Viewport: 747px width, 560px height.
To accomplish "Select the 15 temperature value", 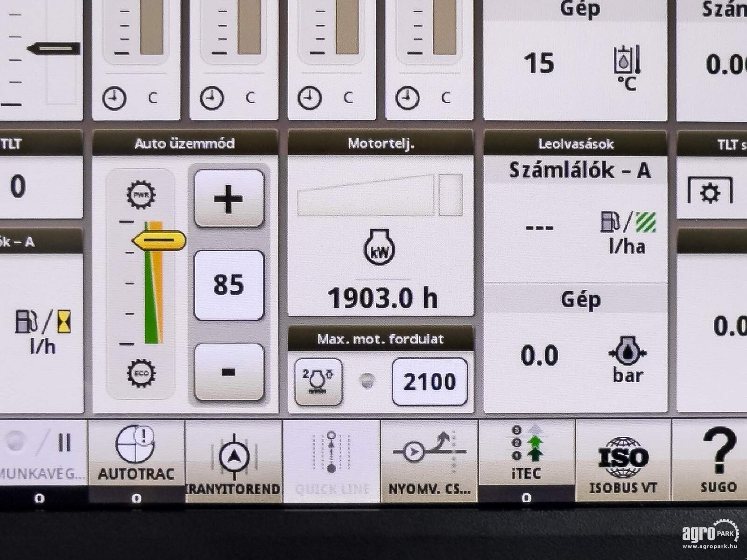I will 539,63.
